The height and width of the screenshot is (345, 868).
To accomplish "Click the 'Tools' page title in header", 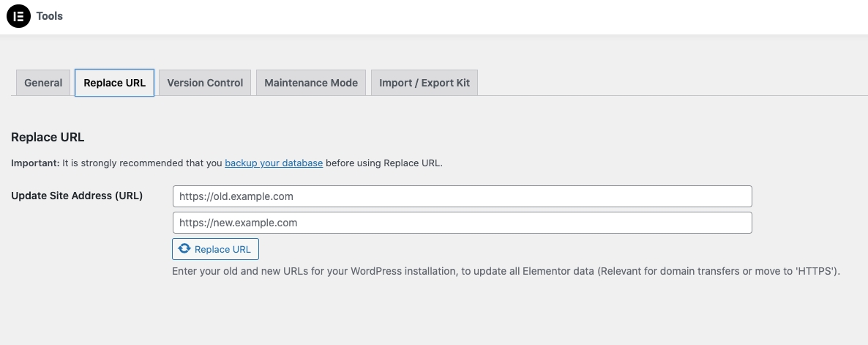I will [50, 16].
